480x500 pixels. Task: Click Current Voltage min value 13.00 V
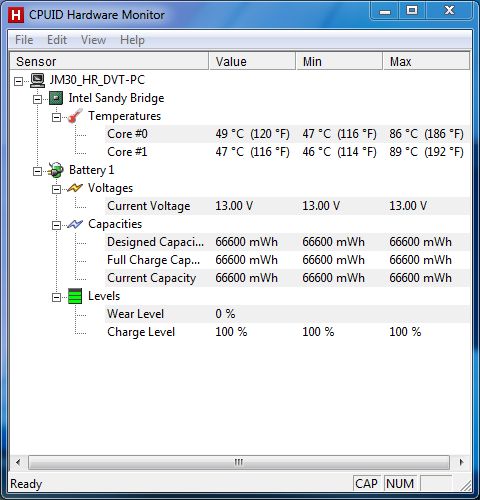coord(321,206)
